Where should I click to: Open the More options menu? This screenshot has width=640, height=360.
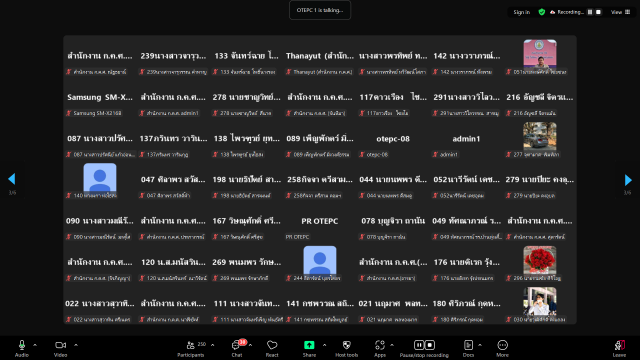pos(502,349)
